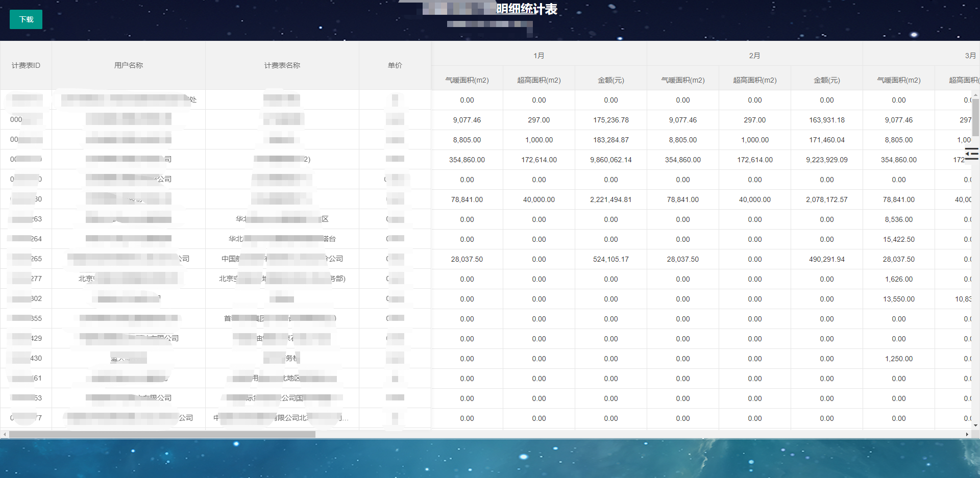Click the vertical scrollbar up arrow
The width and height of the screenshot is (980, 478).
[x=976, y=94]
